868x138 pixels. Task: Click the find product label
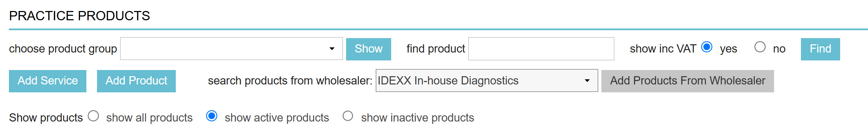pos(436,49)
